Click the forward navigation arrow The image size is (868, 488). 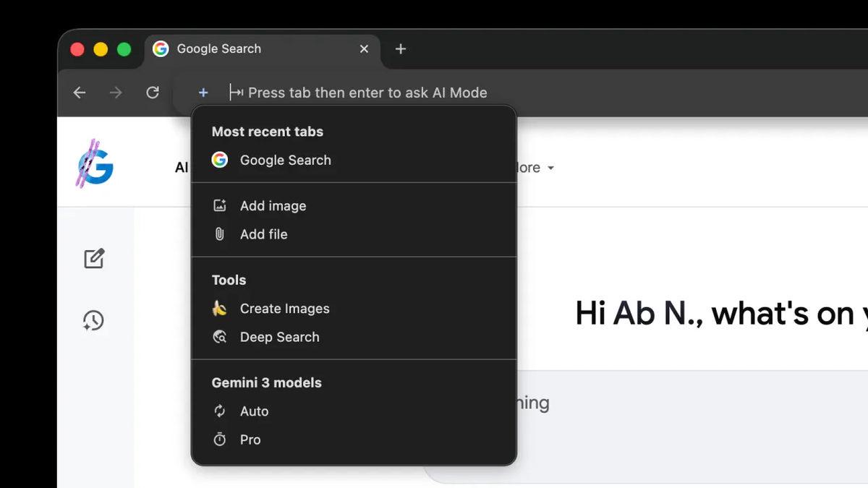[x=116, y=93]
